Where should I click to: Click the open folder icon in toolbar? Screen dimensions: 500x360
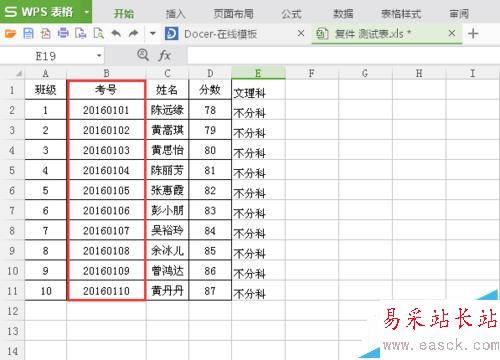point(10,33)
